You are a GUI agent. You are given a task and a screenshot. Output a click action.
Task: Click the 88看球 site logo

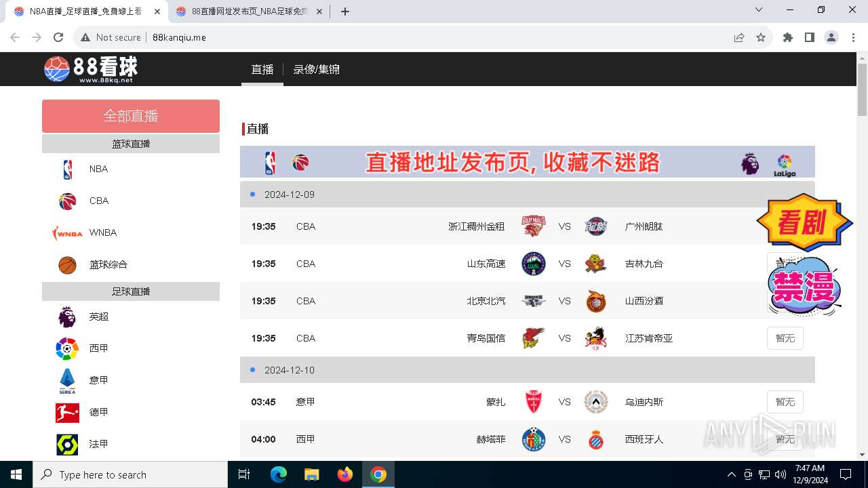point(91,69)
